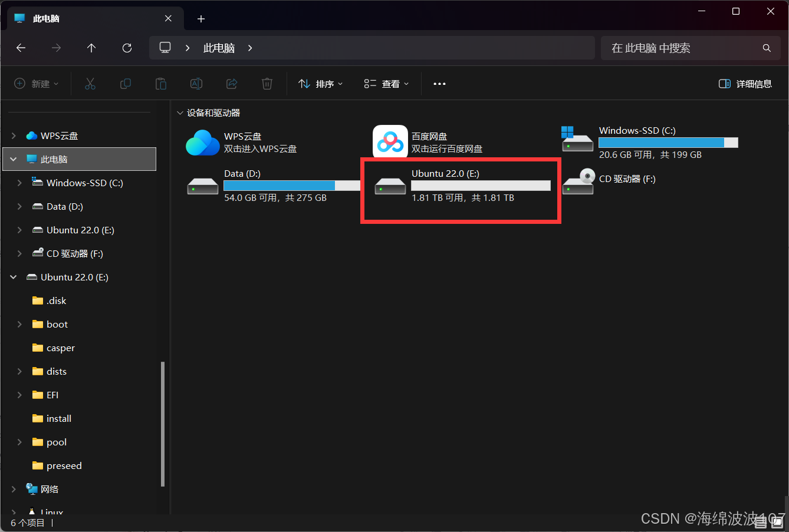
Task: Refresh the current folder view
Action: [127, 48]
